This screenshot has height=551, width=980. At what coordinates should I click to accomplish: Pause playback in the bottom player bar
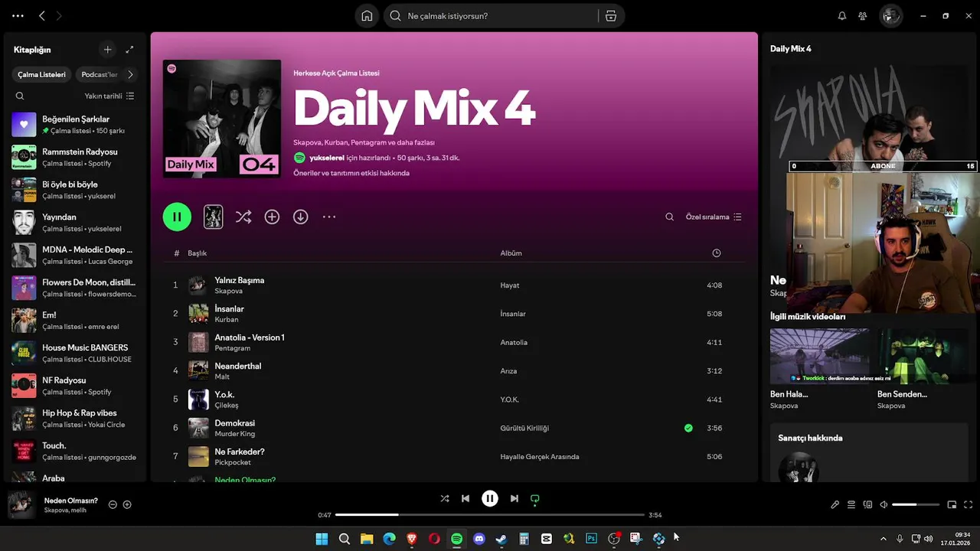coord(490,498)
